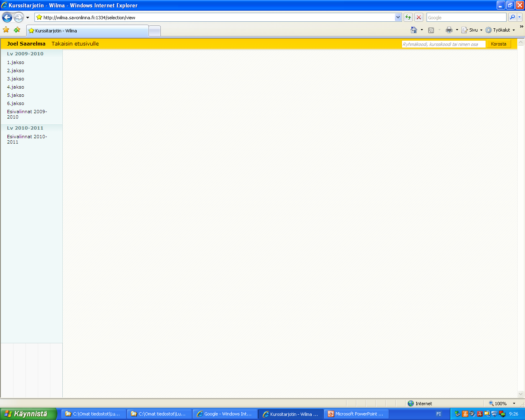Click the Internet security zone indicator
Image resolution: width=525 pixels, height=420 pixels.
420,404
